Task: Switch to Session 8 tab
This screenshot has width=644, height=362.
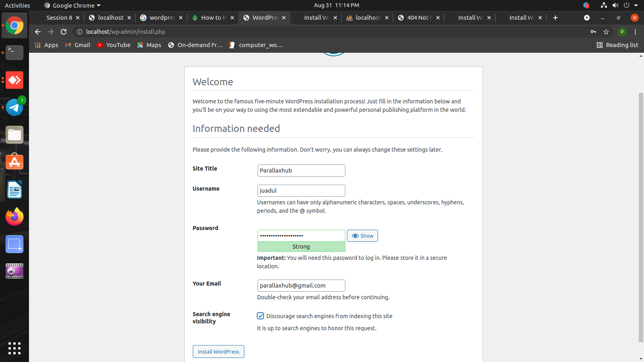Action: [x=59, y=18]
